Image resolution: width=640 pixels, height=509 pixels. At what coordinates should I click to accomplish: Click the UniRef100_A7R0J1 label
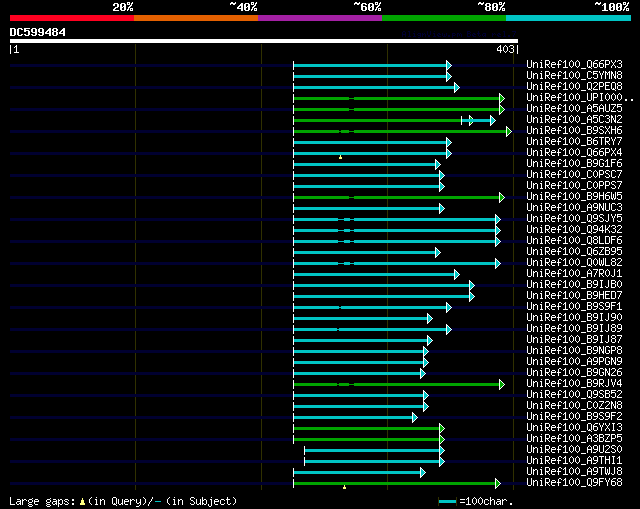click(574, 274)
